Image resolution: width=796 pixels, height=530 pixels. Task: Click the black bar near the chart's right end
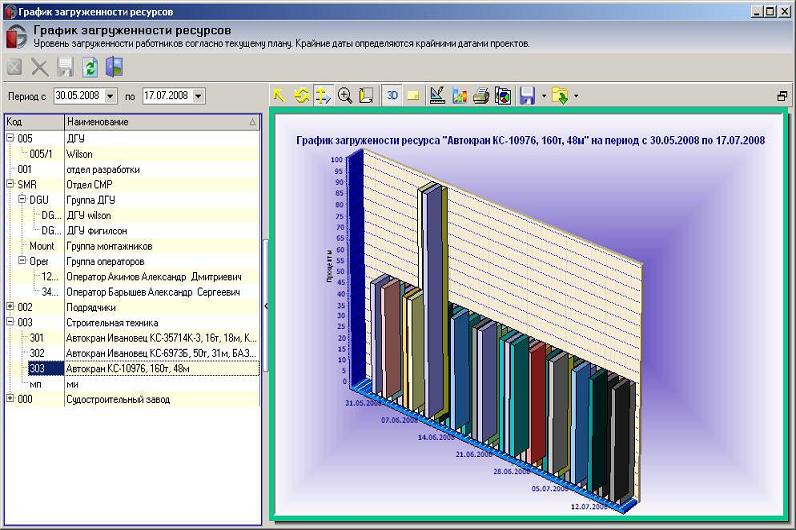(x=621, y=442)
